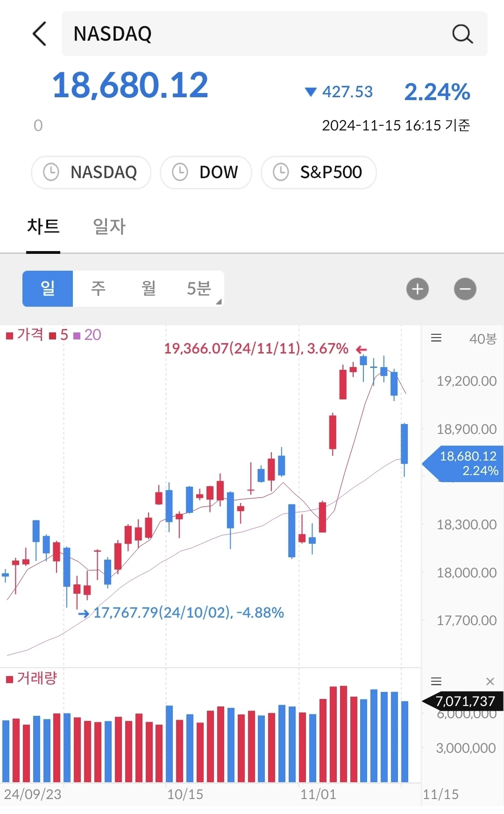Open volume panel hamburger menu icon
The image size is (504, 814).
click(x=436, y=681)
